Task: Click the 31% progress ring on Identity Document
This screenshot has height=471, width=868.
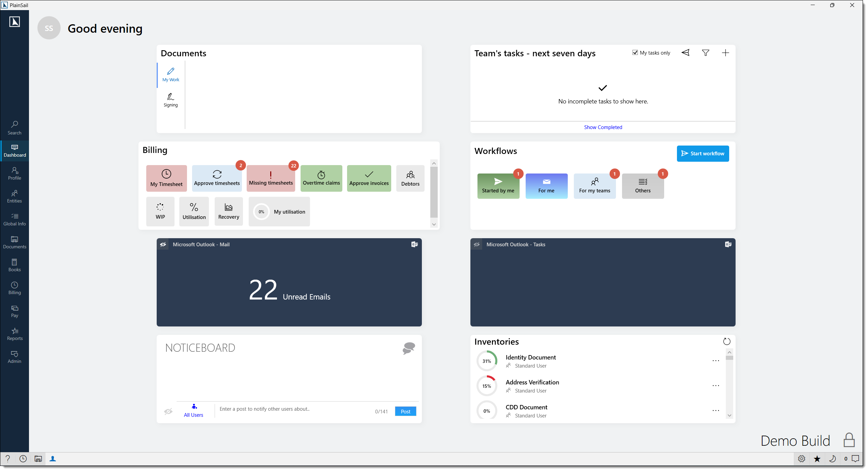Action: click(487, 360)
